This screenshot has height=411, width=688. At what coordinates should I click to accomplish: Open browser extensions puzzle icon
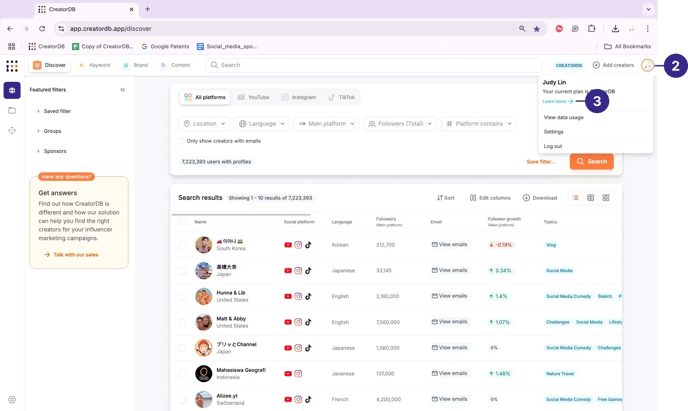(591, 29)
